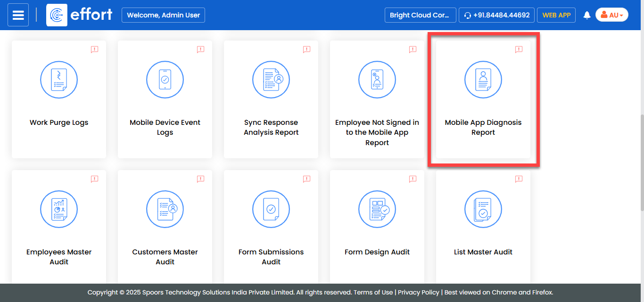Screen dimensions: 644x302
Task: Open the Bright Cloud Cor... company selector
Action: click(x=420, y=15)
